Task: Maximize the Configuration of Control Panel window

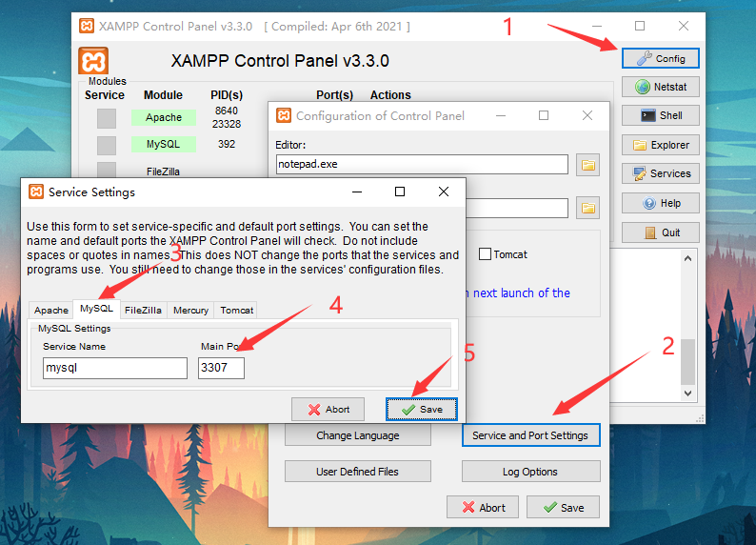Action: pos(544,115)
